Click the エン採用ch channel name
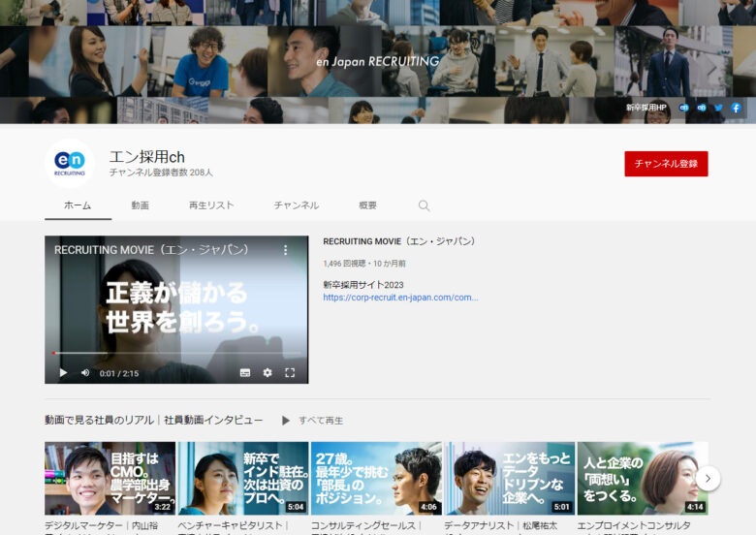 (x=147, y=157)
